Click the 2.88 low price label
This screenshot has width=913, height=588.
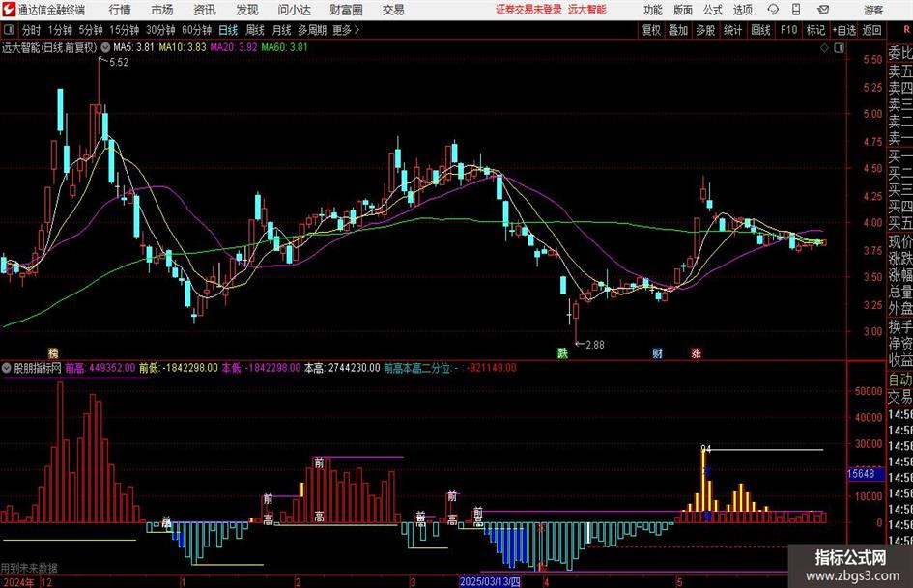[x=594, y=345]
